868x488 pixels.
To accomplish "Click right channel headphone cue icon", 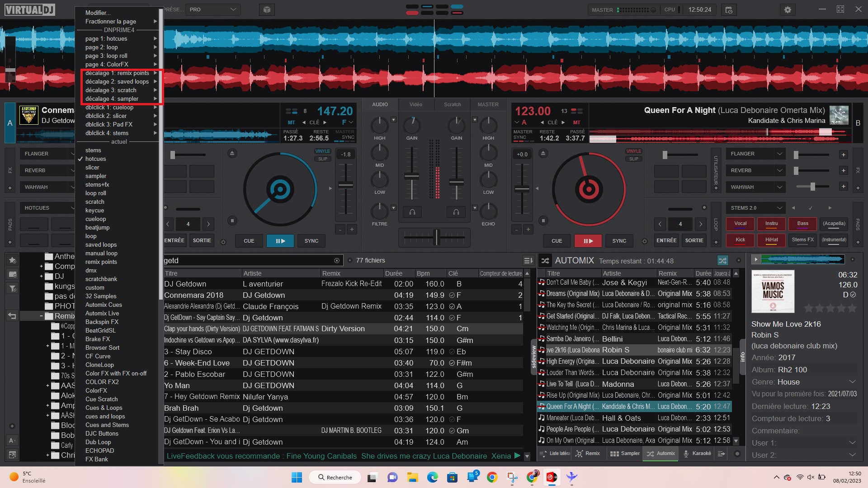I will point(456,212).
